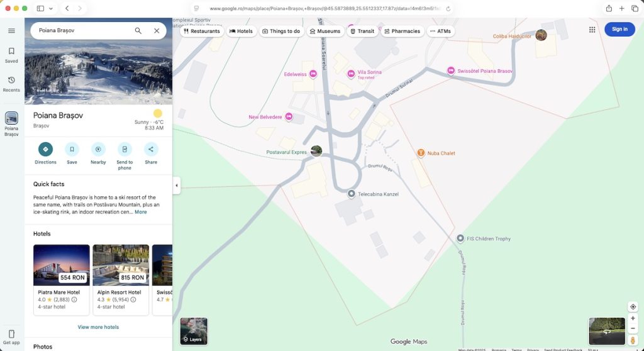Filter map by Restaurants
Screen dimensions: 644x351
(x=202, y=31)
